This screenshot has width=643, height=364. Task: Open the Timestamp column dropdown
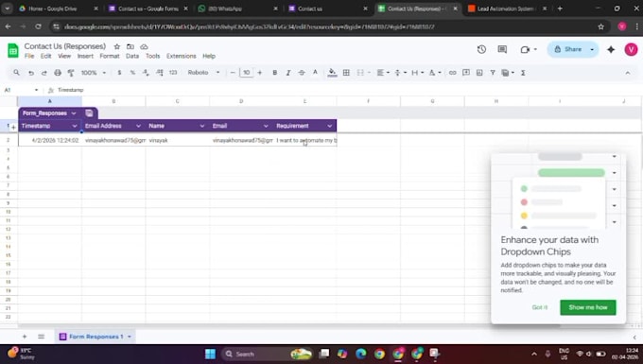[x=75, y=126]
